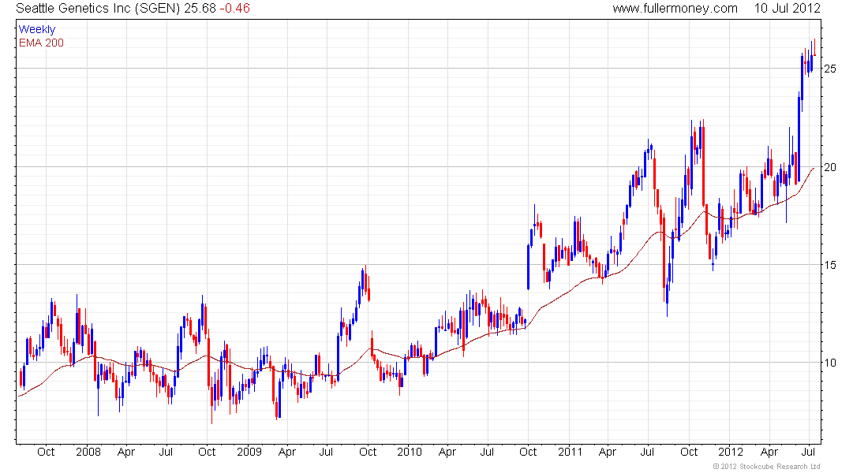Click the 20 price axis label
Image resolution: width=868 pixels, height=473 pixels.
click(x=830, y=167)
